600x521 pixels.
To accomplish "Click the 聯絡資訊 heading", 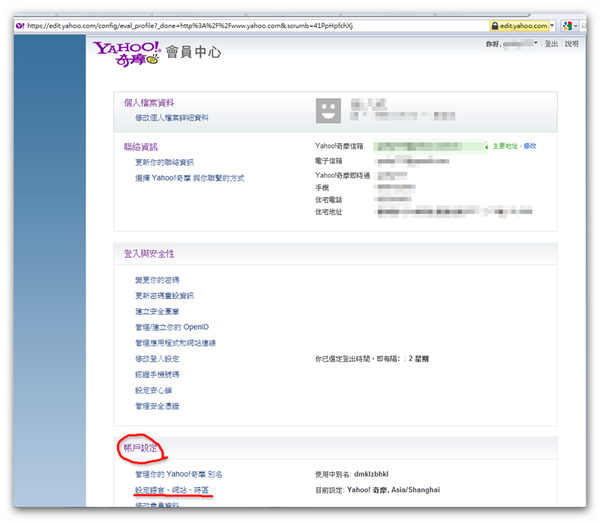I will 141,147.
